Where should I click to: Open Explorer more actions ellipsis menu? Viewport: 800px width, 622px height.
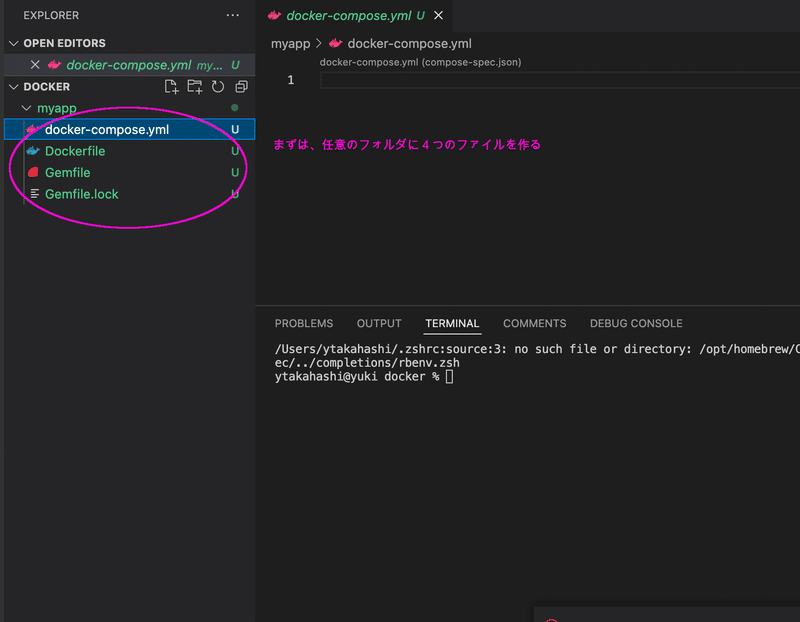[233, 15]
